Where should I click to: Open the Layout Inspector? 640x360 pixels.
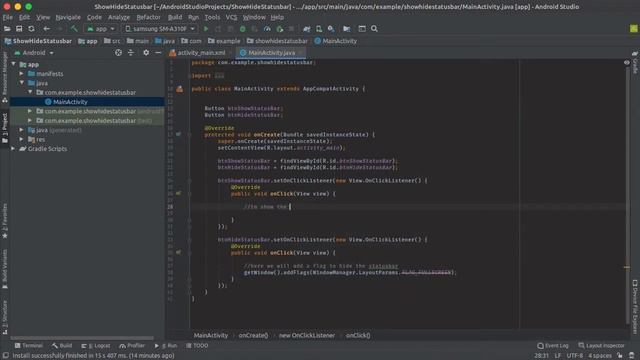coord(601,345)
